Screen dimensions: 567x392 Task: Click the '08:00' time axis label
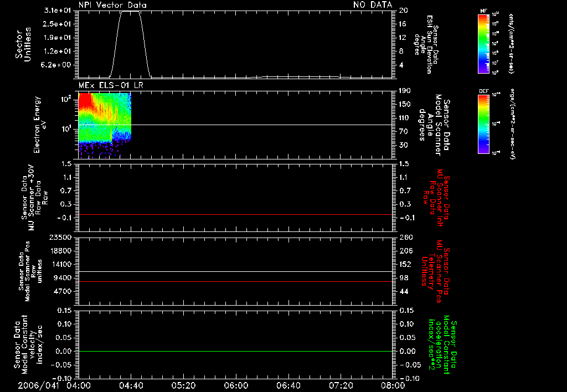click(x=393, y=385)
